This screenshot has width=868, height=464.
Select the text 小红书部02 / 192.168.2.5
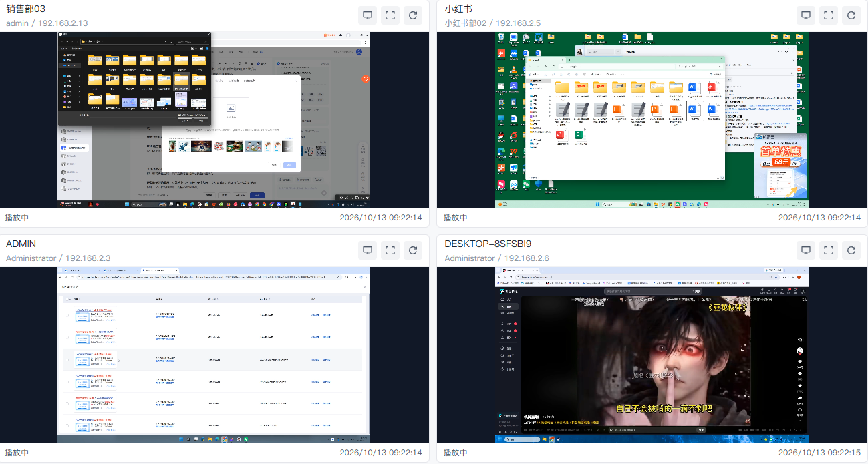pyautogui.click(x=492, y=23)
